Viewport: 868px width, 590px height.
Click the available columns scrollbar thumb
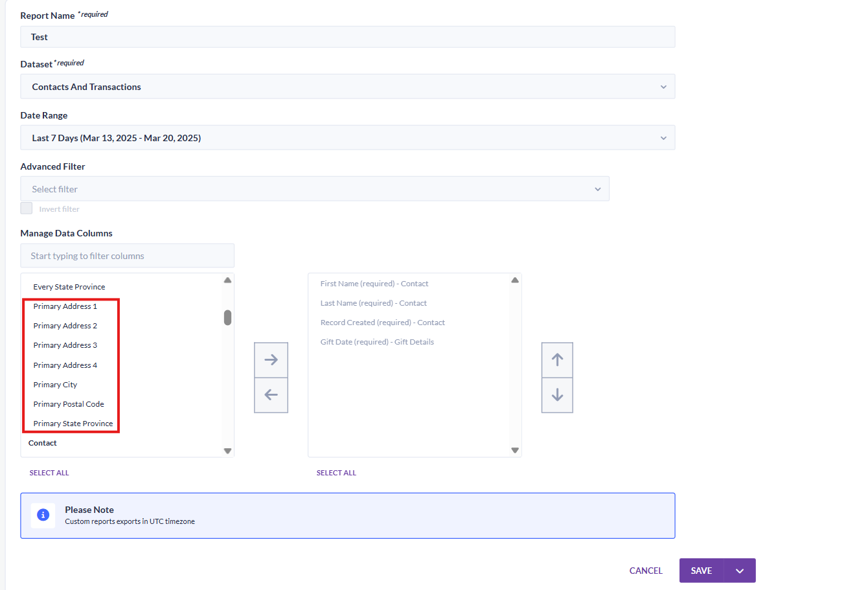click(x=227, y=317)
